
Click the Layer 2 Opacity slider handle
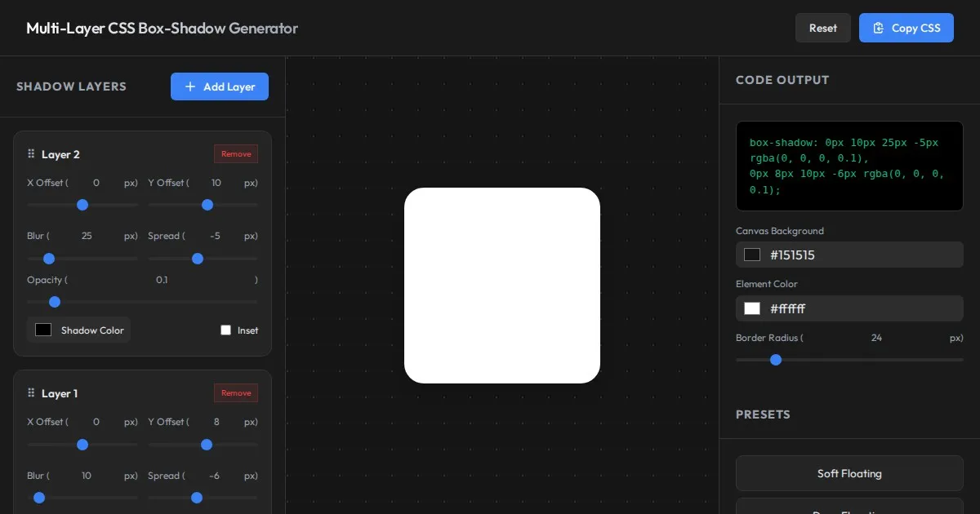tap(55, 302)
